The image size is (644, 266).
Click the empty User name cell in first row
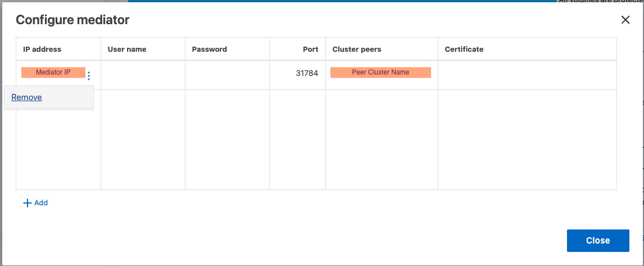tap(143, 75)
